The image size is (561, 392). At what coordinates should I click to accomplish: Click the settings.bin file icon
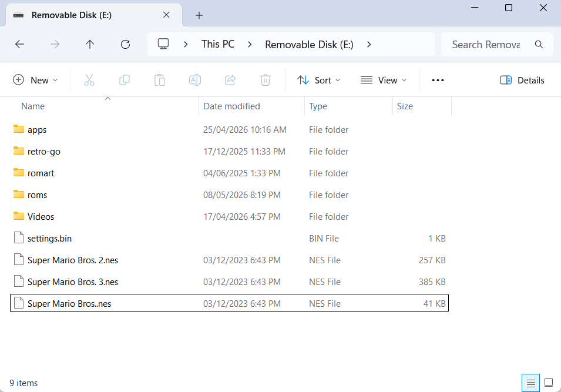tap(19, 237)
